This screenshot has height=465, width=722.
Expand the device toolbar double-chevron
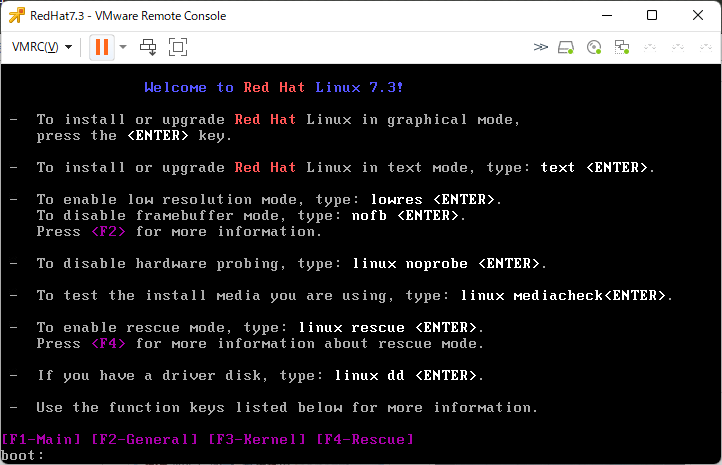click(x=541, y=47)
